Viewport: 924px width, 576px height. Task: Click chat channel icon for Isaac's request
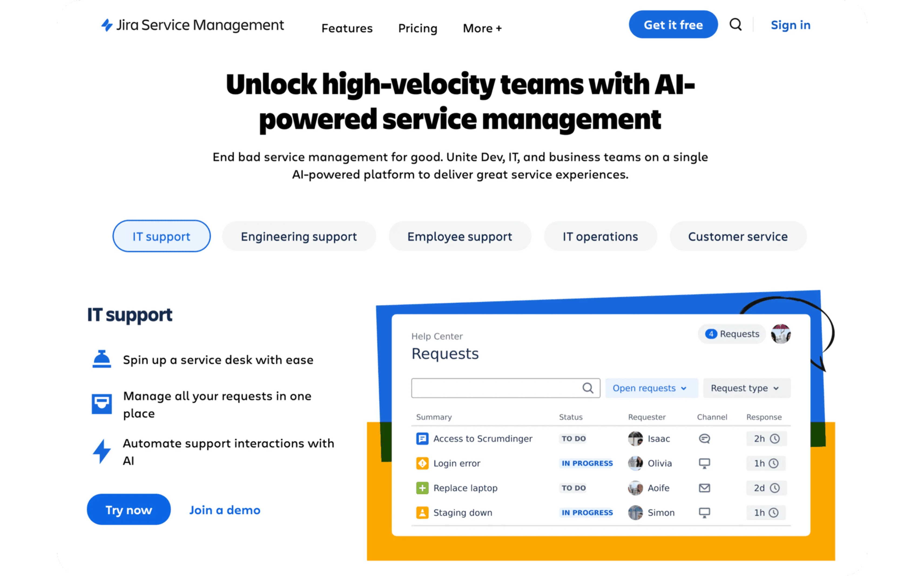click(704, 438)
